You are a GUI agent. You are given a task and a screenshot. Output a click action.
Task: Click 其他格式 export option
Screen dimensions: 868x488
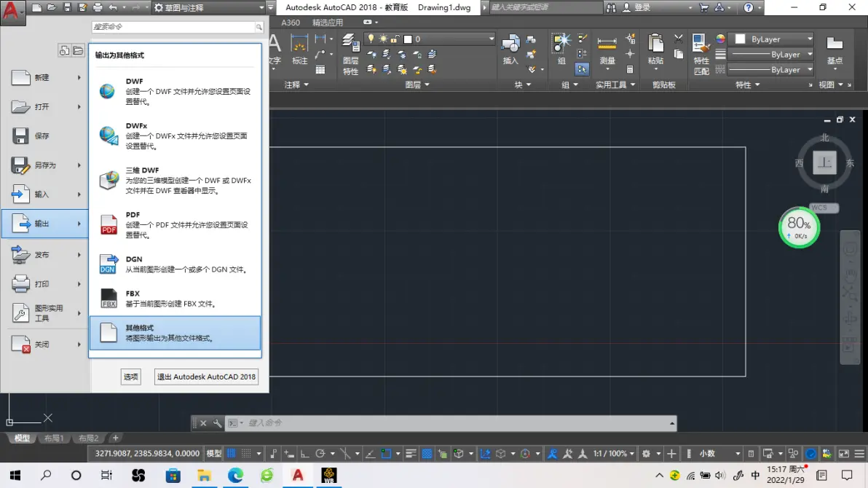click(x=175, y=333)
